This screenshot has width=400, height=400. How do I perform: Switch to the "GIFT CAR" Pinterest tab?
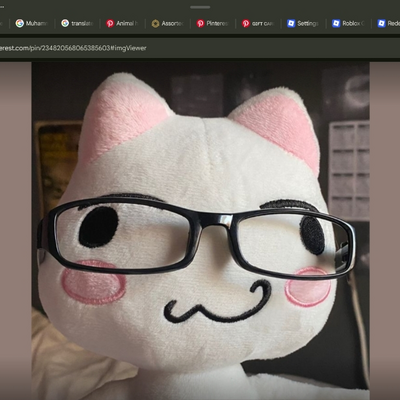(x=258, y=23)
